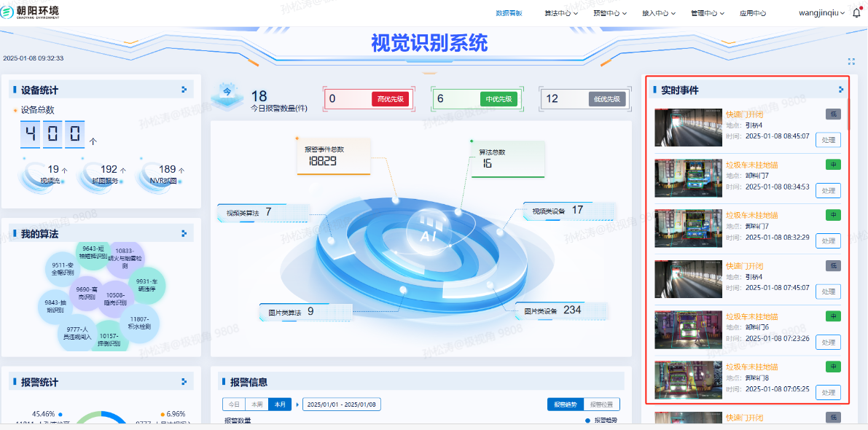
Task: Select the 本周 time range option
Action: point(255,404)
